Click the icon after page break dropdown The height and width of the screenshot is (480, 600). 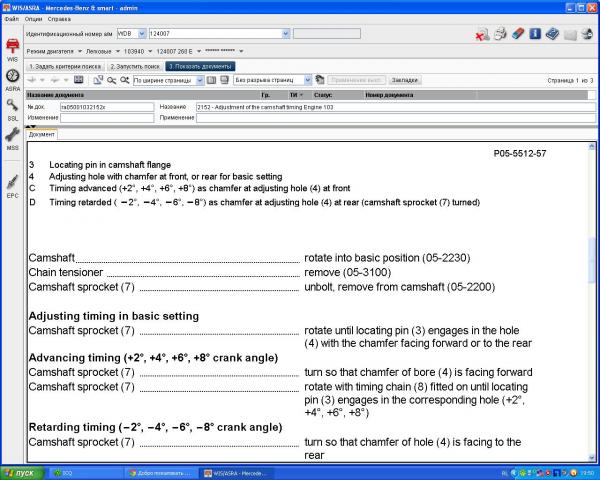click(x=320, y=80)
